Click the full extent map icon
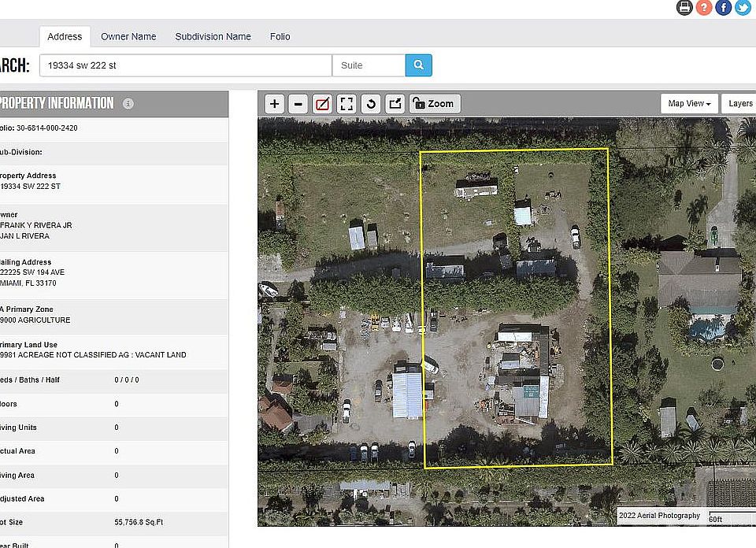The image size is (756, 548). click(x=346, y=104)
